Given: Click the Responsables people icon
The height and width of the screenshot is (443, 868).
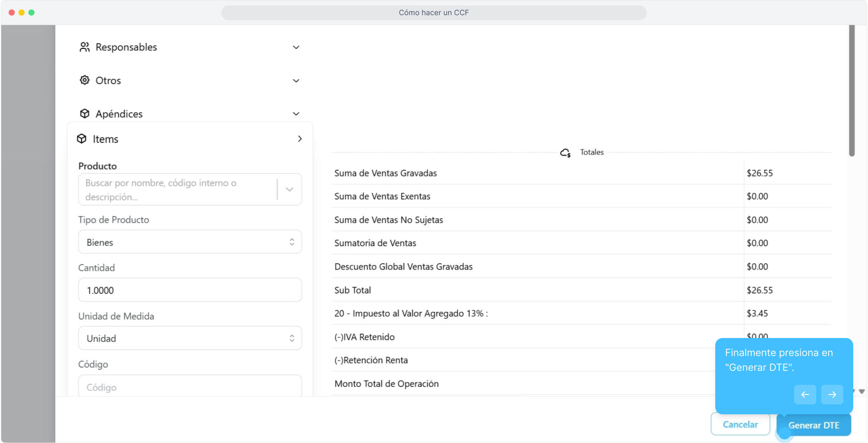Looking at the screenshot, I should (x=85, y=47).
